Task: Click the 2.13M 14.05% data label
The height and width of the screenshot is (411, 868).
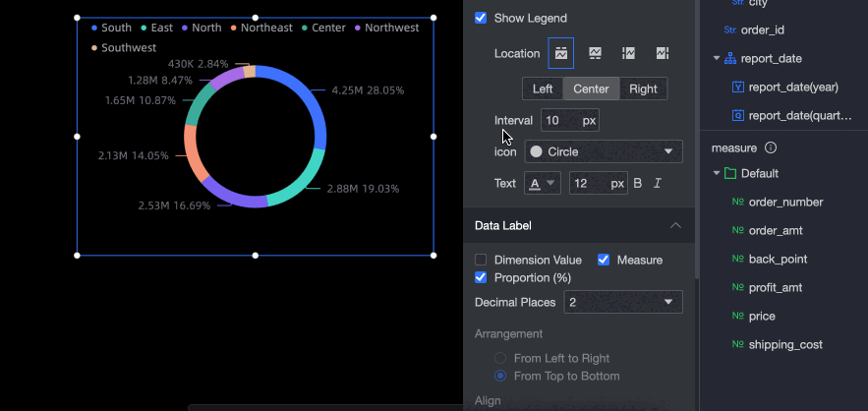Action: tap(134, 155)
